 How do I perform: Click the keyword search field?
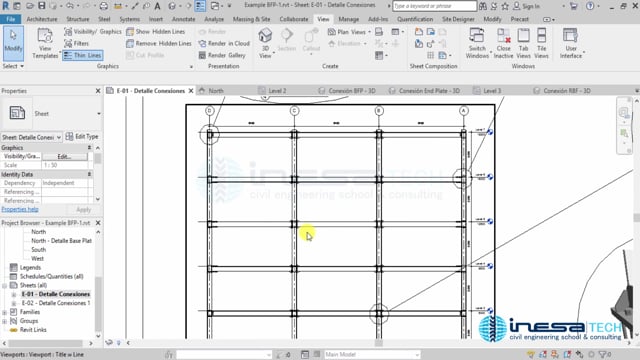(x=434, y=6)
